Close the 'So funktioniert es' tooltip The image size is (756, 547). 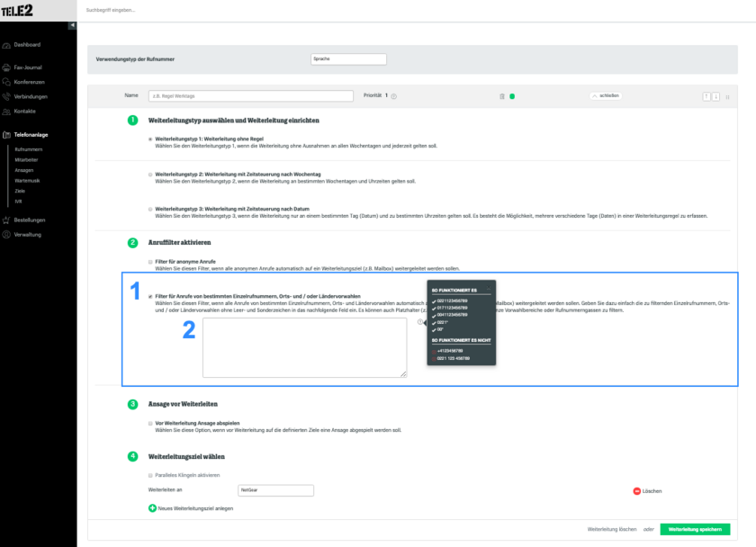489,288
